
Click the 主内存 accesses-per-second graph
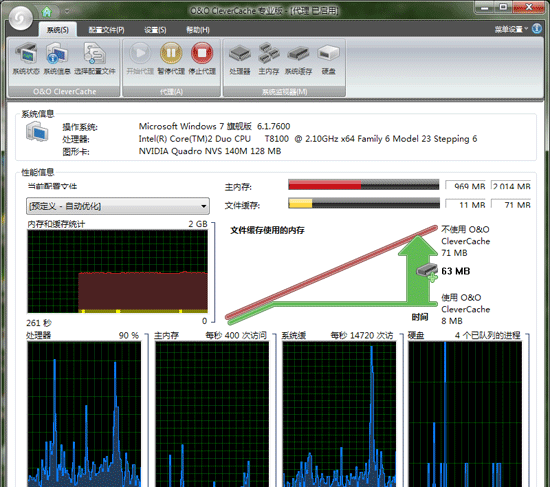[212, 414]
